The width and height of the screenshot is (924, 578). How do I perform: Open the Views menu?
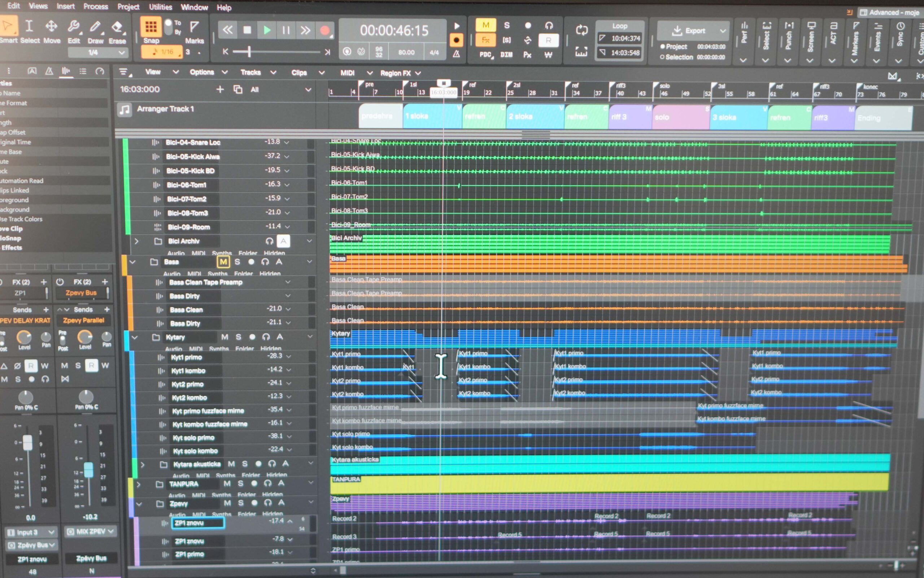click(38, 6)
